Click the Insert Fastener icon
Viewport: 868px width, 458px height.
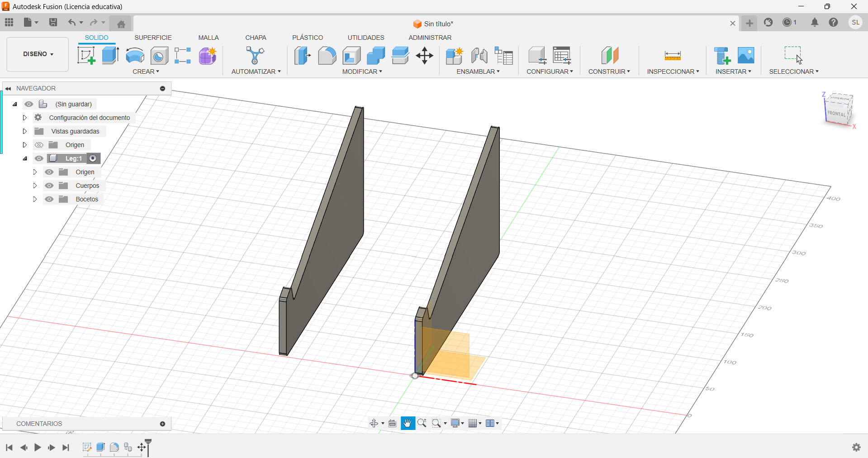[x=722, y=56]
